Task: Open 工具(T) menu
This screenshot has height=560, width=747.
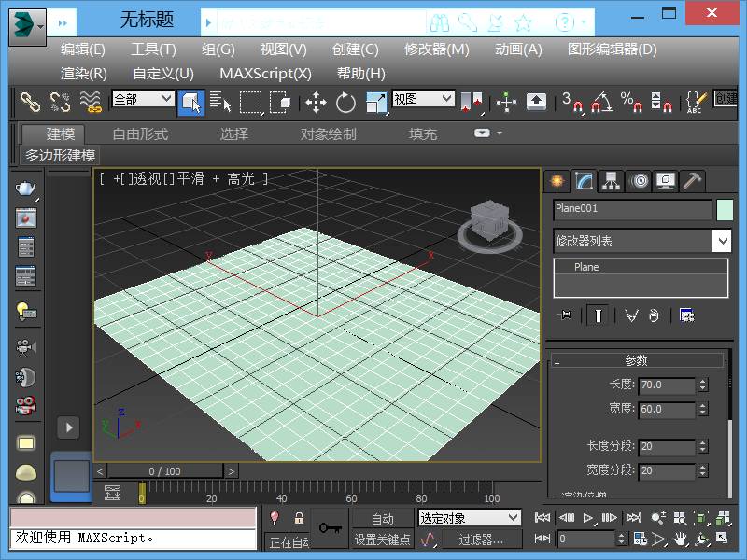Action: 153,49
